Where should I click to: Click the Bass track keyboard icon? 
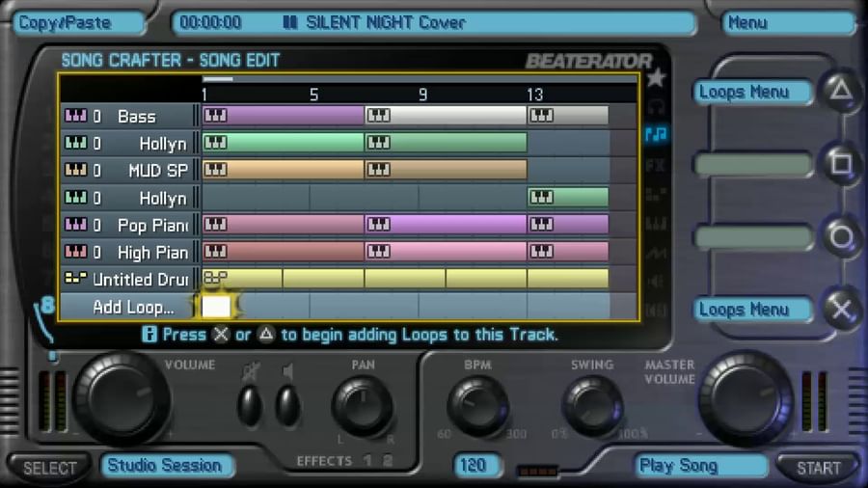(x=76, y=116)
